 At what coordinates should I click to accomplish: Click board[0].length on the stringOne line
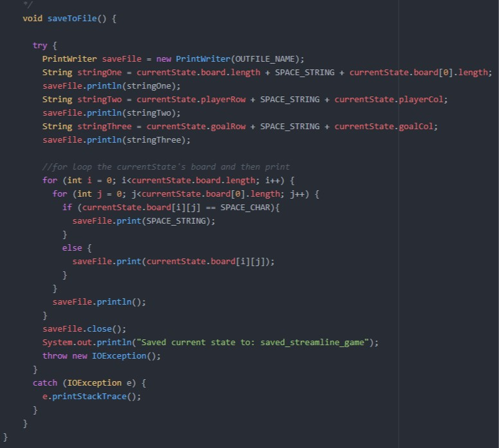pos(450,73)
